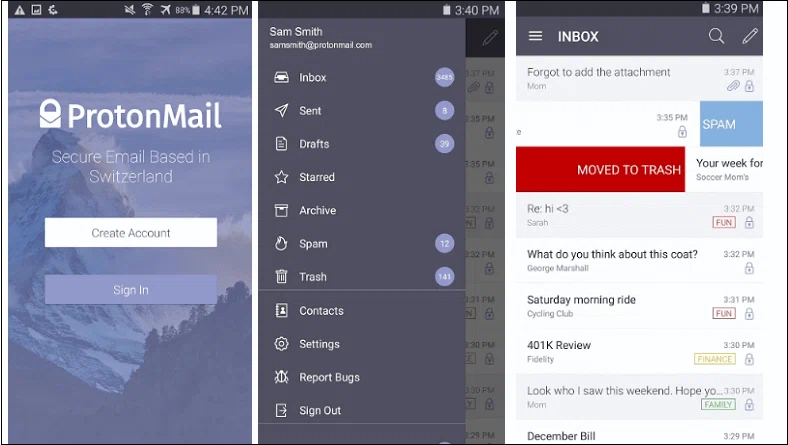This screenshot has height=445, width=788.
Task: Click the Report Bugs bug icon
Action: click(x=281, y=377)
